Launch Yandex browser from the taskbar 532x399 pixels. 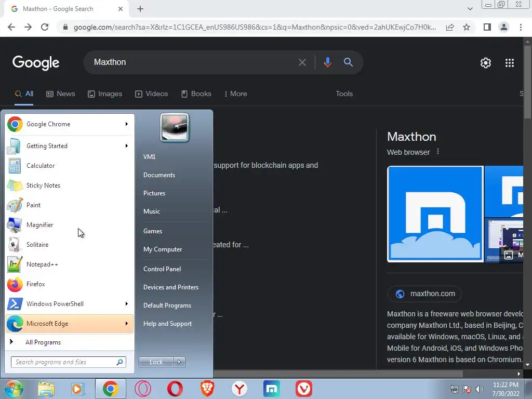pos(239,389)
